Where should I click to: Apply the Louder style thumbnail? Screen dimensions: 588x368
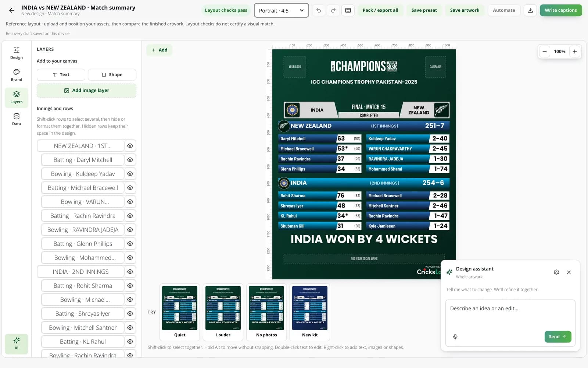223,312
